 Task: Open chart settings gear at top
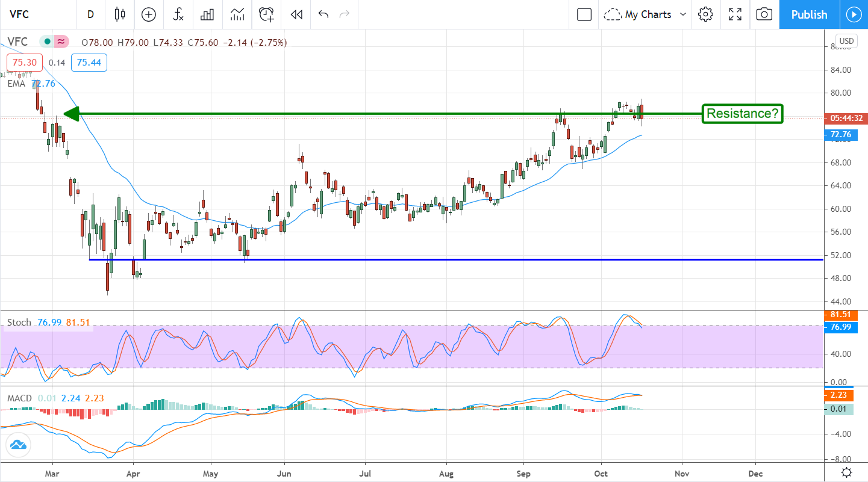pyautogui.click(x=705, y=14)
